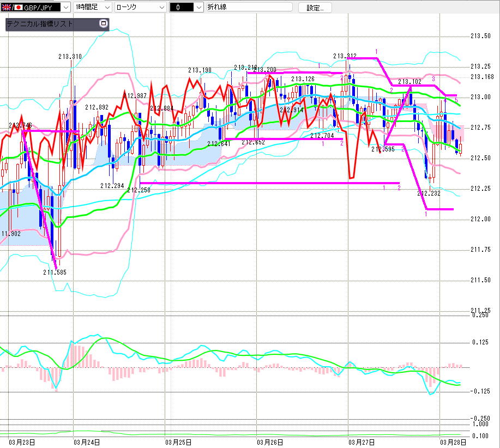This screenshot has height=448, width=500.
Task: Open the GBP/JPY currency pair dropdown
Action: coord(66,7)
